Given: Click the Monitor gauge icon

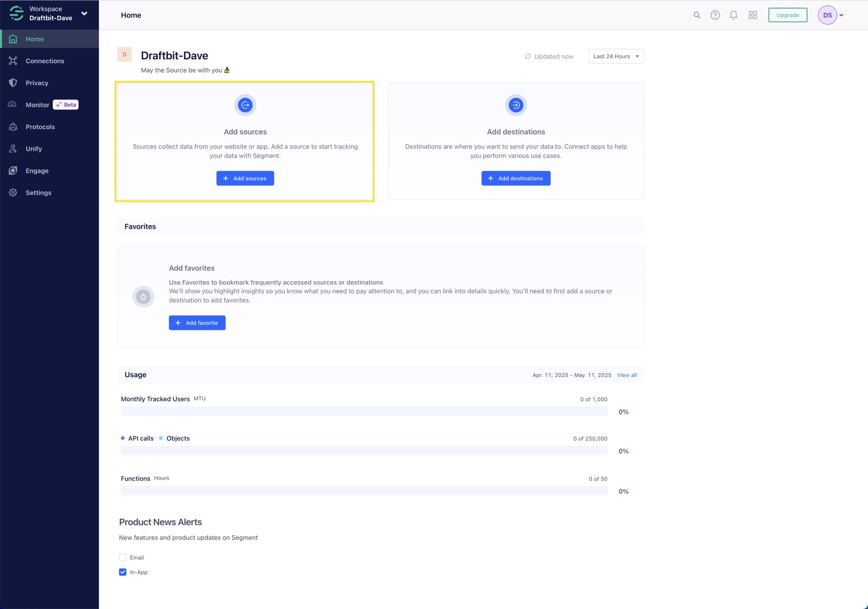Looking at the screenshot, I should coord(13,104).
